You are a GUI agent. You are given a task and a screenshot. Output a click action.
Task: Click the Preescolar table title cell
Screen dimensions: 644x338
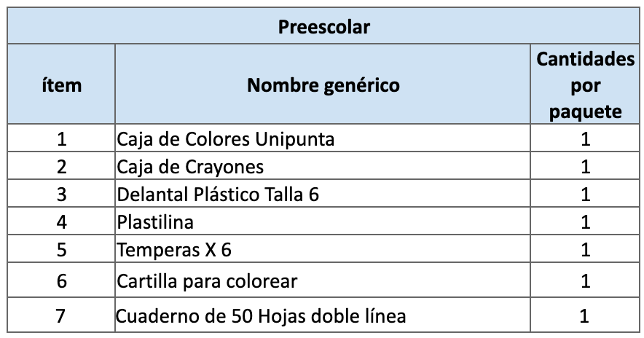coord(323,28)
